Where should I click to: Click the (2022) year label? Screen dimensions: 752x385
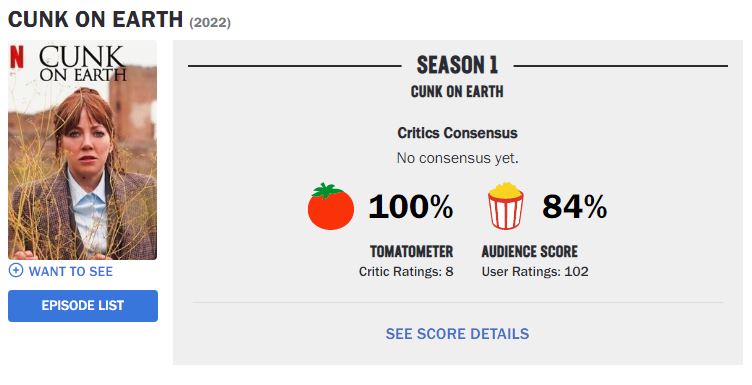pyautogui.click(x=210, y=23)
